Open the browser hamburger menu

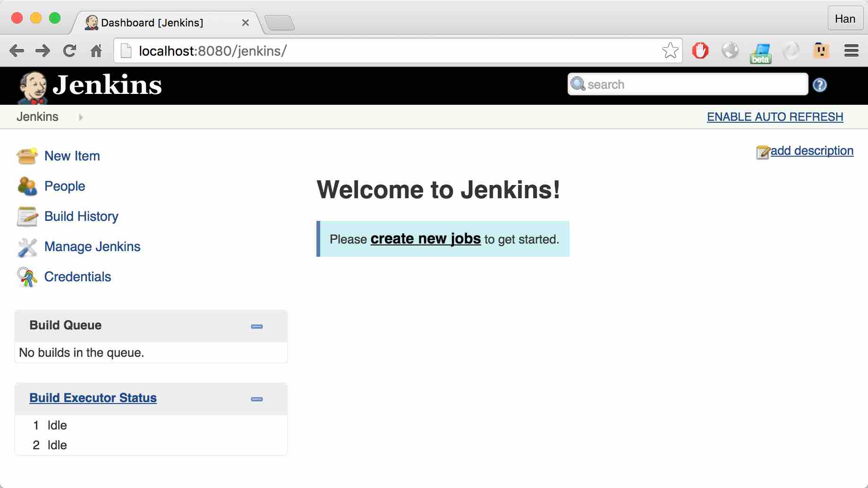[x=851, y=50]
